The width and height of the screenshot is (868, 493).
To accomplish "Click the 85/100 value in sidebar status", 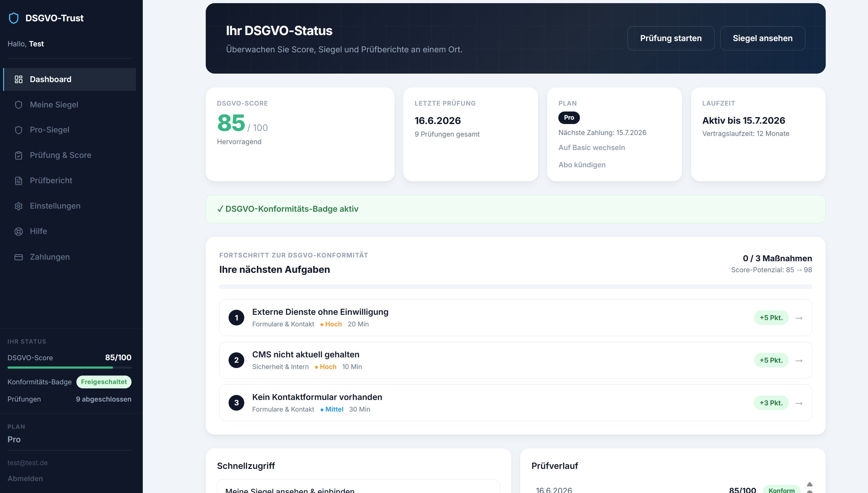I will click(118, 358).
